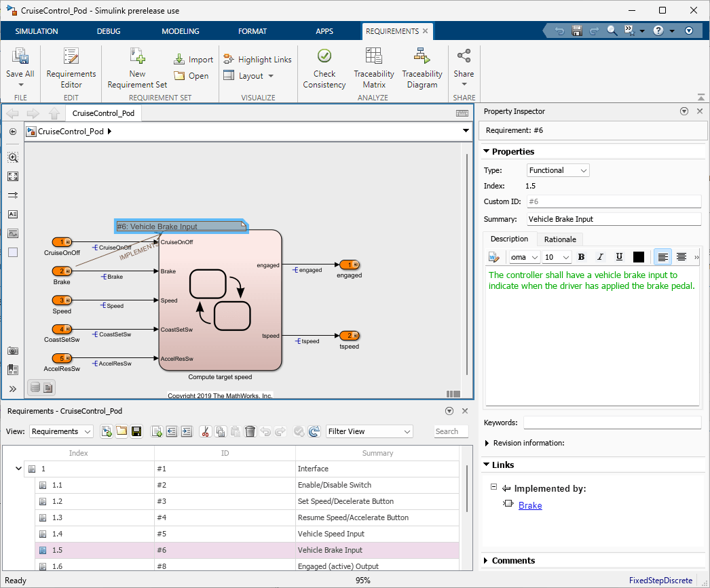The width and height of the screenshot is (710, 588).
Task: Switch to the Rationale tab
Action: point(560,239)
